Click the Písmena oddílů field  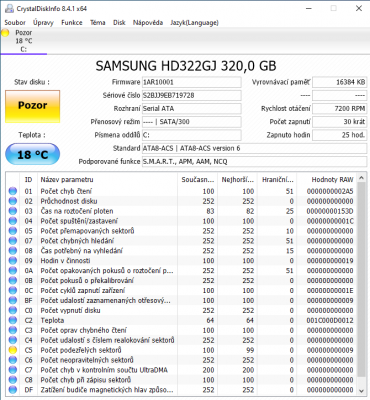click(192, 135)
